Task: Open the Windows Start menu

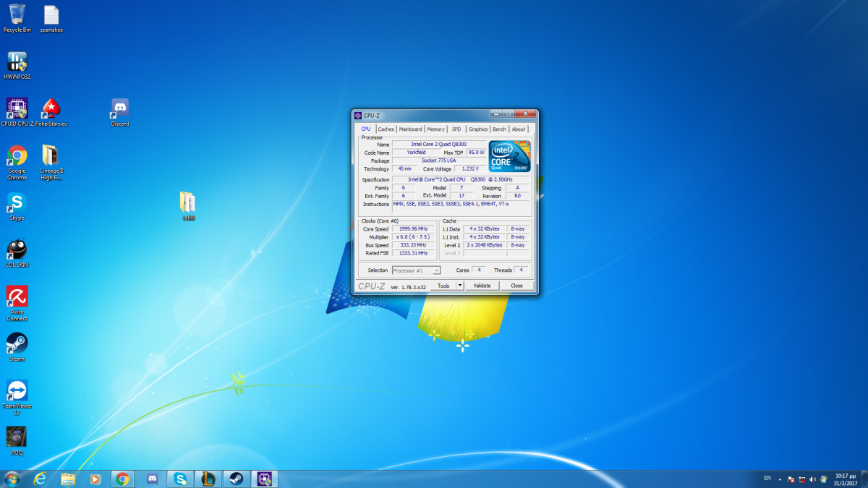Action: click(x=12, y=479)
